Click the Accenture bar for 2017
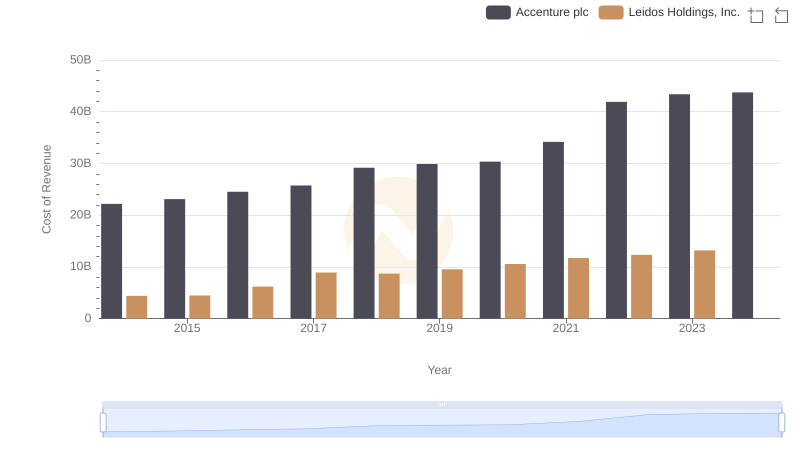This screenshot has height=461, width=800. pyautogui.click(x=301, y=252)
